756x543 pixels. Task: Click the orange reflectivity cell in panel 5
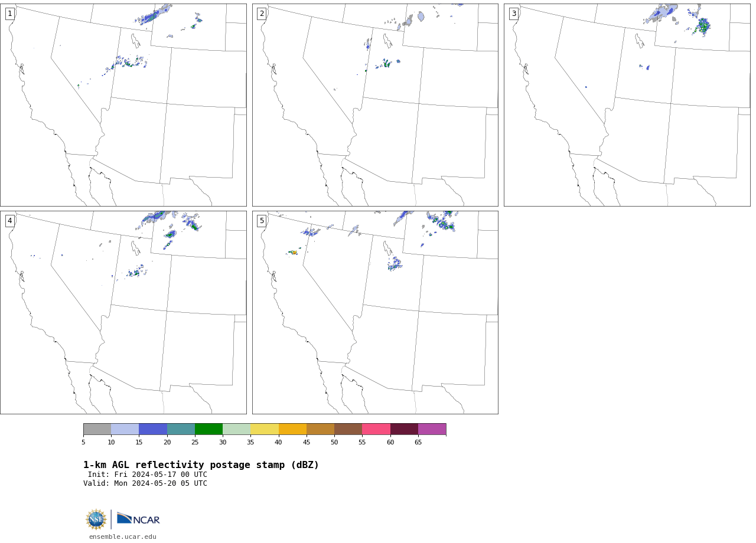click(x=294, y=253)
